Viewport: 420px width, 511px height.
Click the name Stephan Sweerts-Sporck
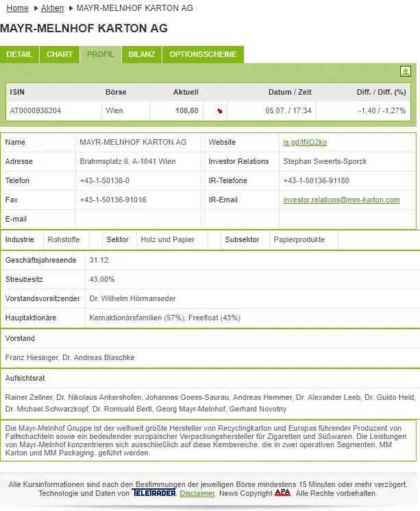coord(325,161)
